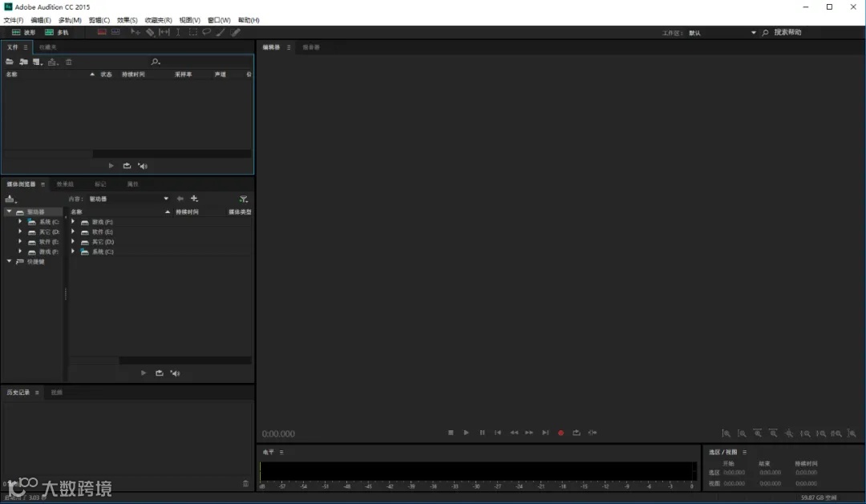866x504 pixels.
Task: Open the 文件(F) menu
Action: [x=14, y=20]
